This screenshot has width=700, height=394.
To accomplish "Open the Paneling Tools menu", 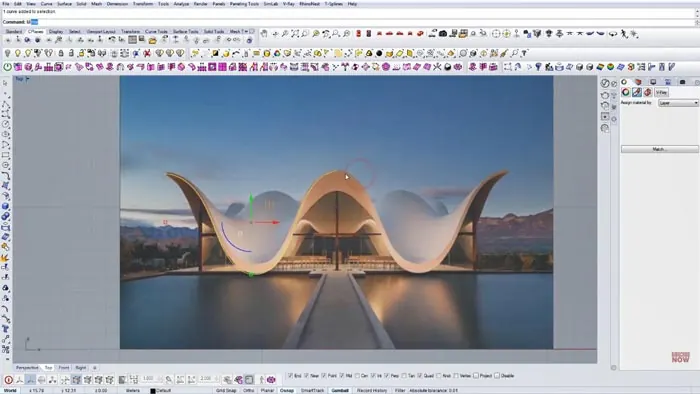I will coord(244,4).
